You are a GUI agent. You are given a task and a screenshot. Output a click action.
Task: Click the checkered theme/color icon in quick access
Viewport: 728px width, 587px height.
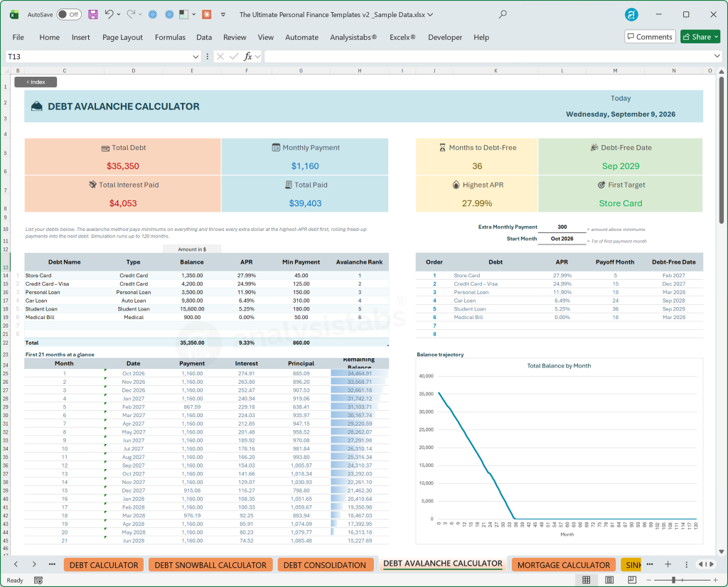pyautogui.click(x=184, y=14)
